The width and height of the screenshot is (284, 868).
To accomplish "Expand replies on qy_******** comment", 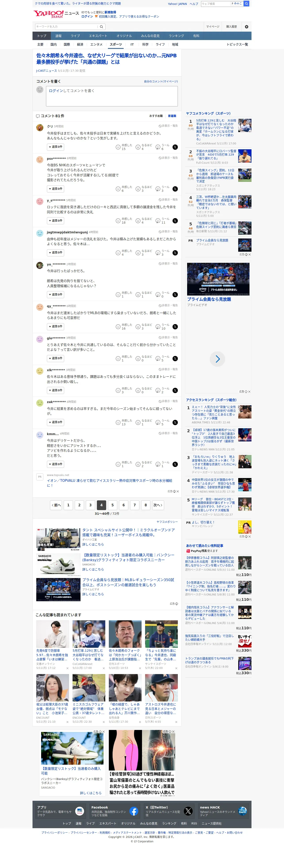I will tap(56, 326).
